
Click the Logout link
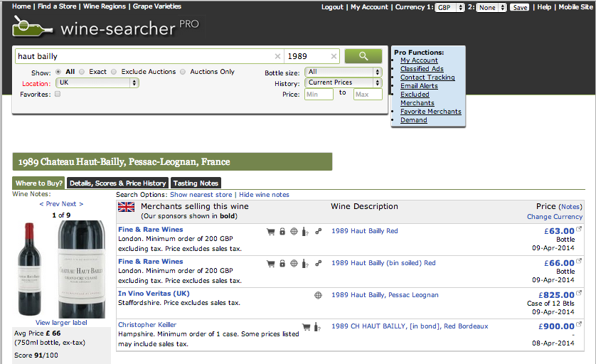[x=332, y=7]
